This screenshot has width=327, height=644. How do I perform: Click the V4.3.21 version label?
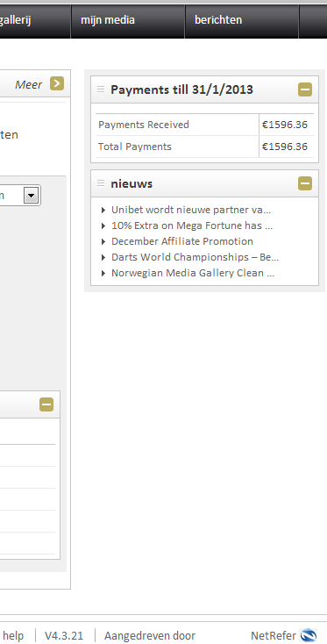point(64,636)
